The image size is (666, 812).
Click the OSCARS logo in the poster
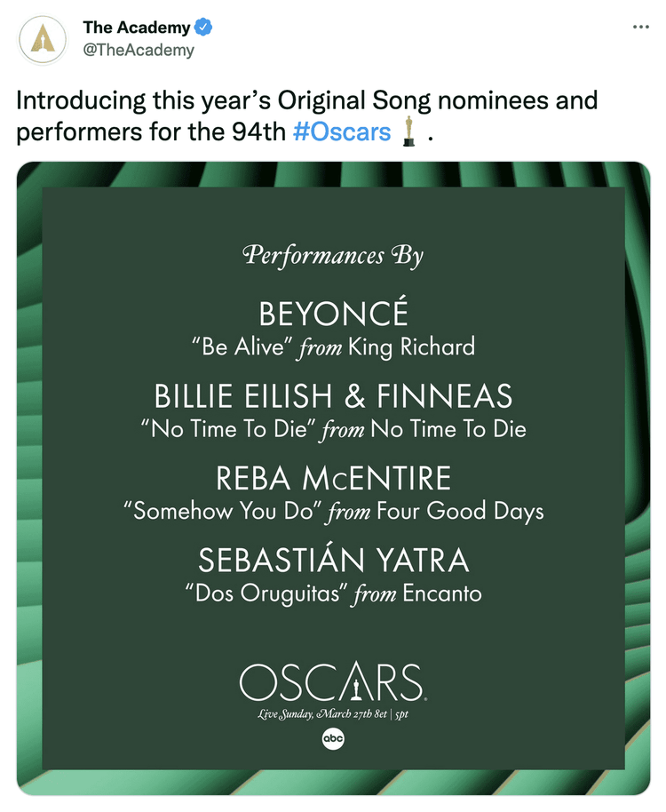(333, 683)
